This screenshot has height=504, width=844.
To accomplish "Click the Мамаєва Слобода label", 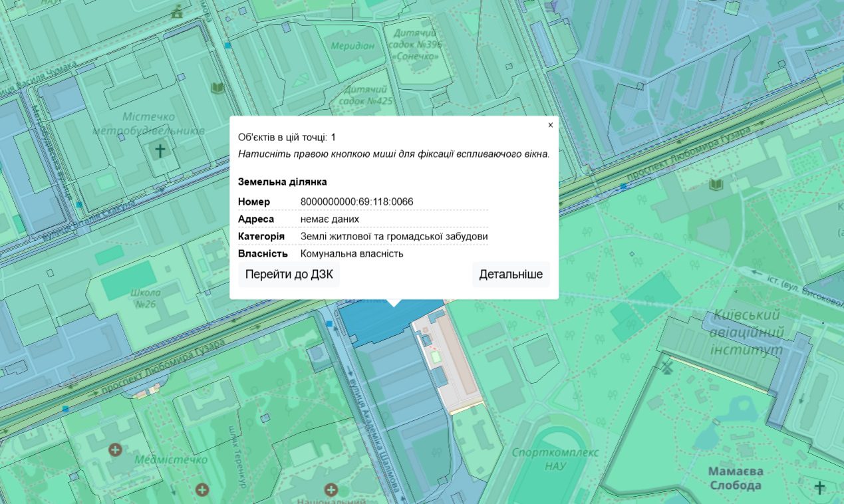I will (x=735, y=478).
